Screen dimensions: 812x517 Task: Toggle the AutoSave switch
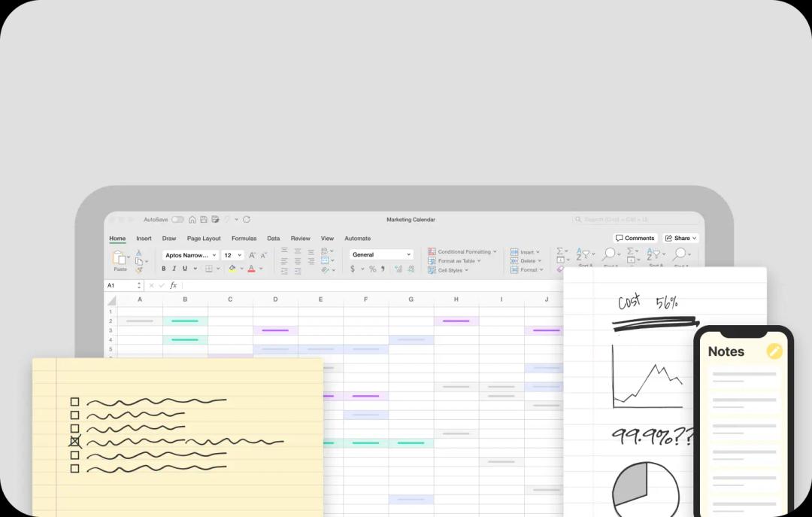(x=177, y=219)
